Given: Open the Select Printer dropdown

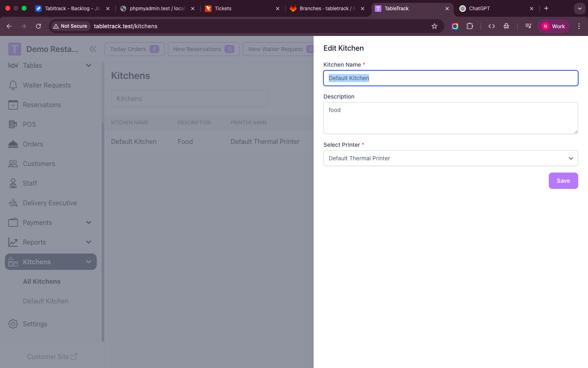Looking at the screenshot, I should pos(450,158).
